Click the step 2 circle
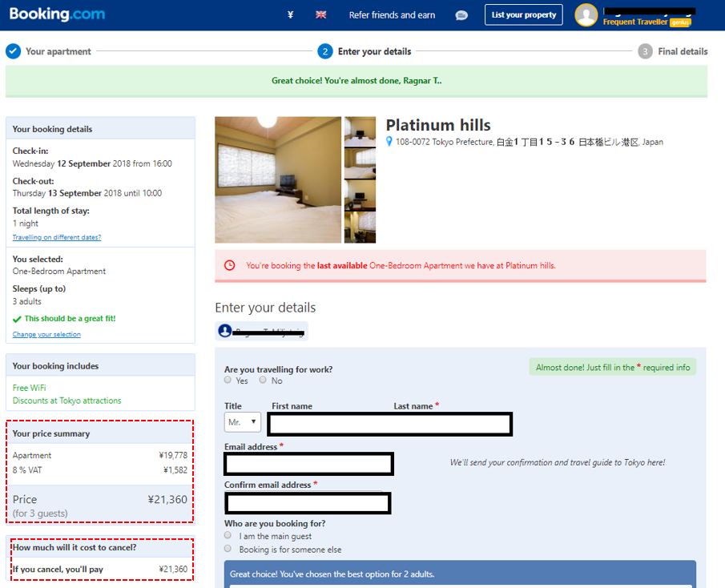 click(x=325, y=51)
